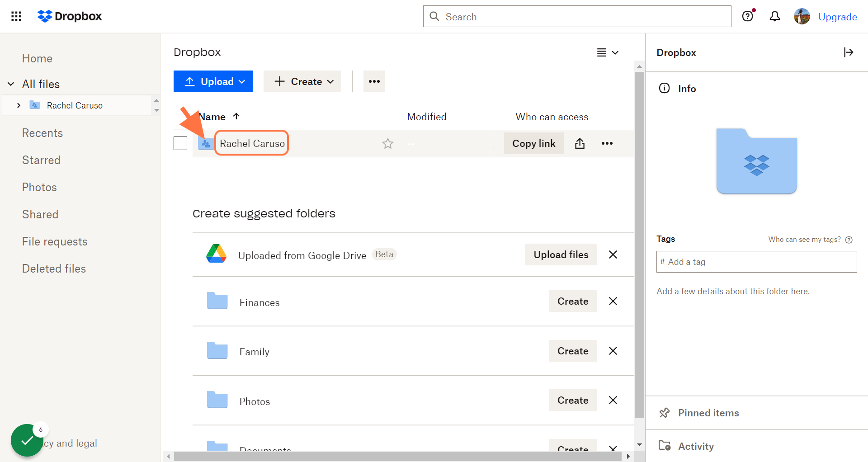This screenshot has height=462, width=868.
Task: Check the Rachel Caruso row checkbox
Action: [180, 143]
